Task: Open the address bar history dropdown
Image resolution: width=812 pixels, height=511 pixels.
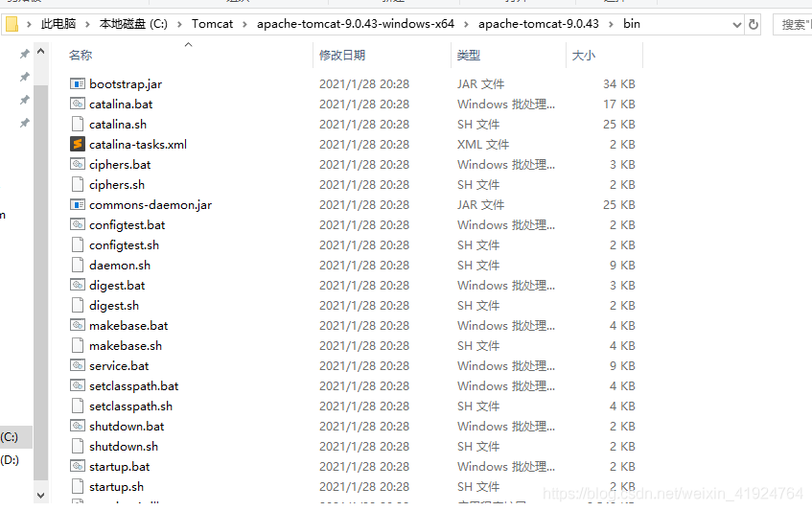Action: pos(737,24)
